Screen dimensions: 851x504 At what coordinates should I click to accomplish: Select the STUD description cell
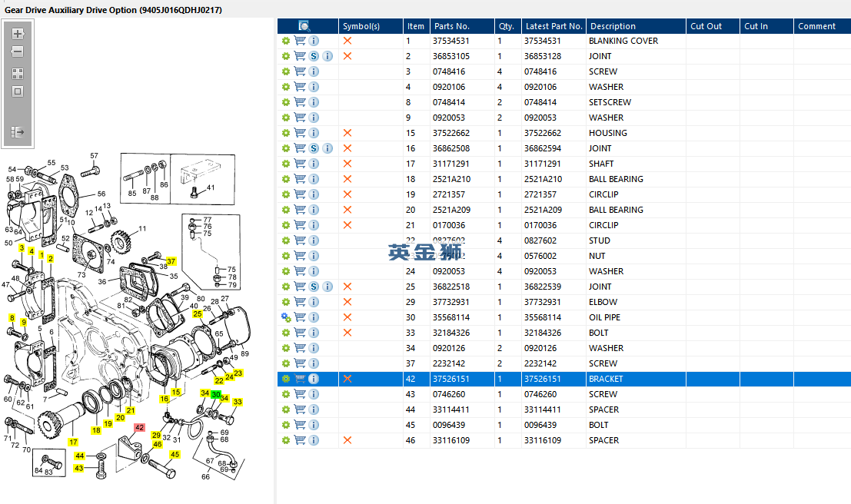[x=599, y=240]
